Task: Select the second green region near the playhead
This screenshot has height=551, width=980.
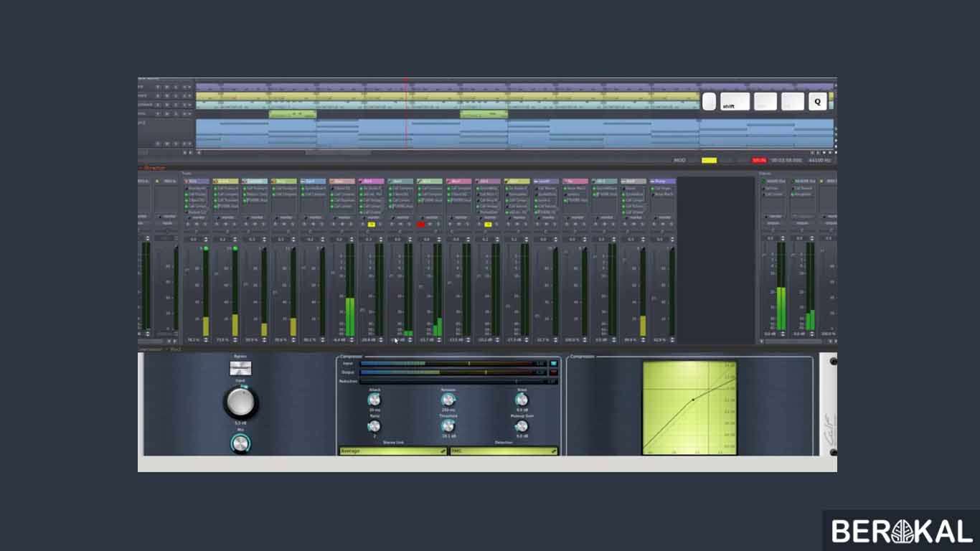Action: (x=484, y=114)
